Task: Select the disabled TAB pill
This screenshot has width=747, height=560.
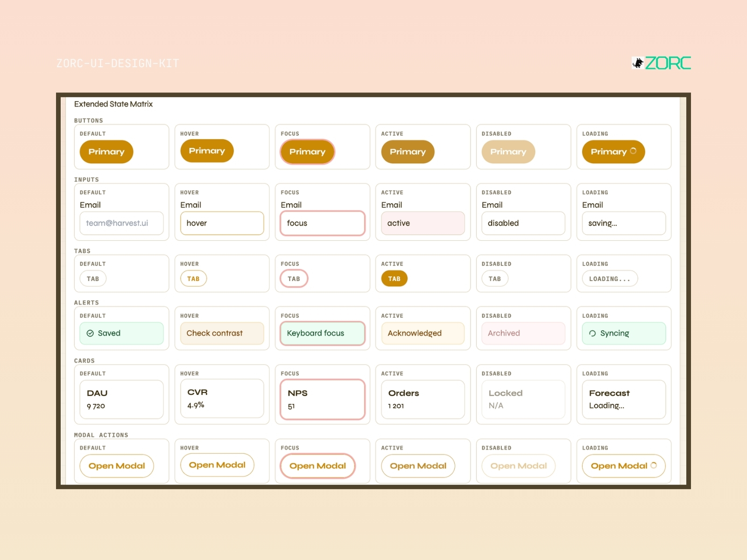Action: 495,279
